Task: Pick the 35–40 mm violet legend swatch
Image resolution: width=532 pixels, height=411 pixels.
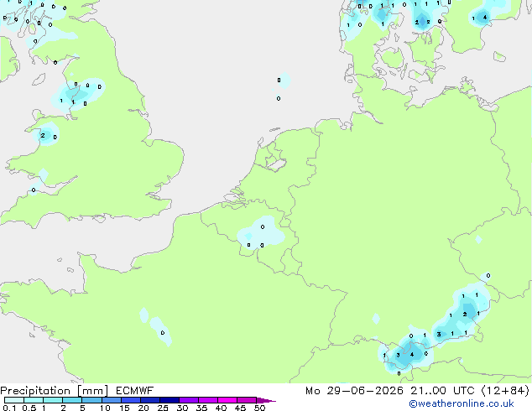Action: pos(208,400)
